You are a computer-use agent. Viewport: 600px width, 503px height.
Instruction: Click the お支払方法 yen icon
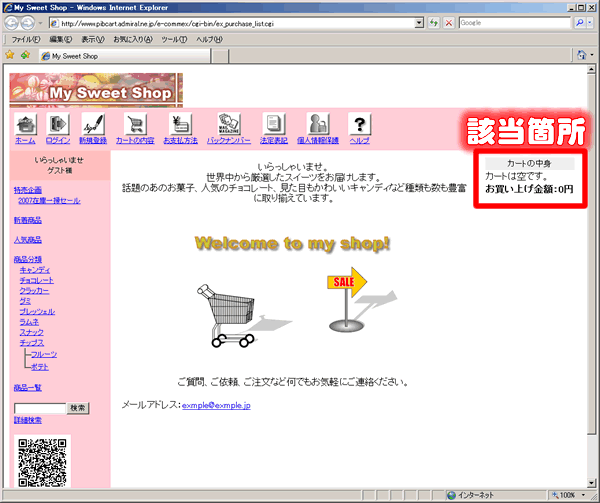(180, 124)
